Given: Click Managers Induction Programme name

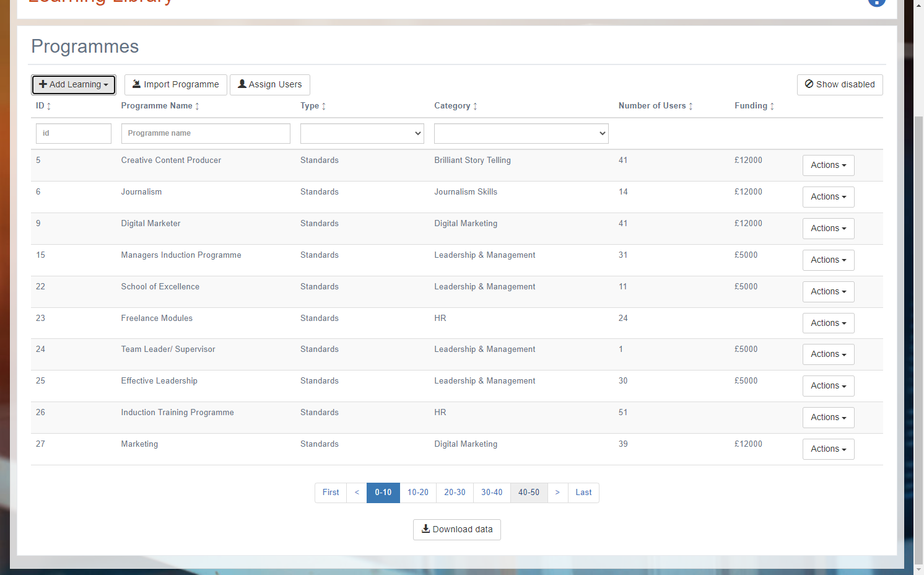Looking at the screenshot, I should coord(181,255).
